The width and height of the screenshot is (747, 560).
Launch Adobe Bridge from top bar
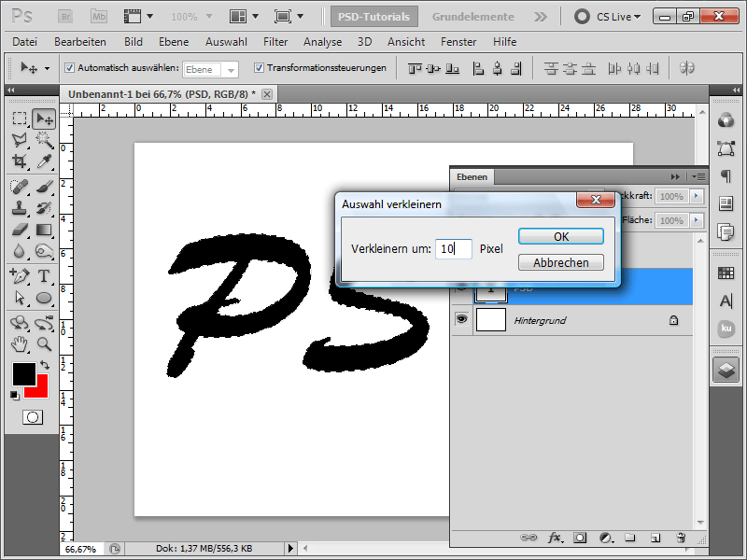[x=65, y=17]
